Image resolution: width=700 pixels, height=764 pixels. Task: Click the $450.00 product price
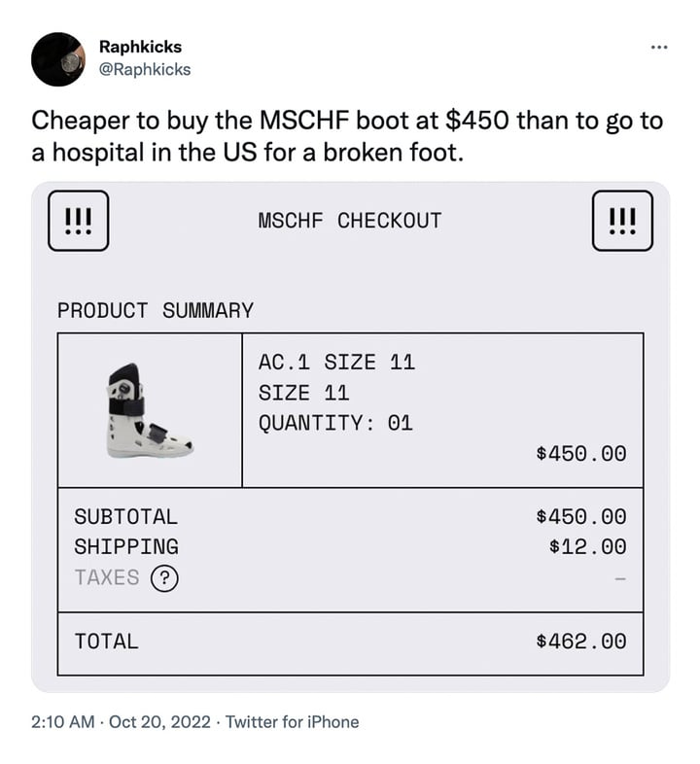tap(581, 454)
